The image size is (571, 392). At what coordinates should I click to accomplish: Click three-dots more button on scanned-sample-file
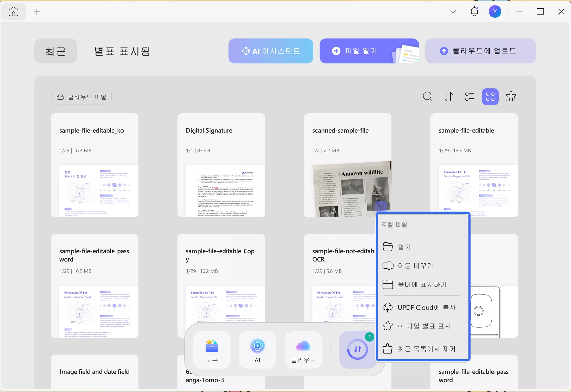(381, 207)
